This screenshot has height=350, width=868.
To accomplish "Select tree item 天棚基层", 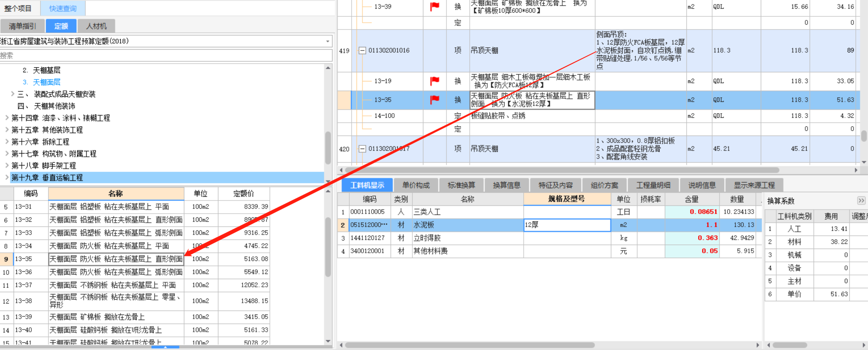I will tap(46, 70).
